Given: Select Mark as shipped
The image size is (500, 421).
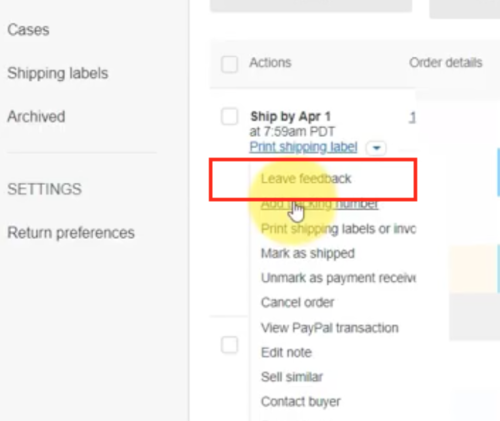Looking at the screenshot, I should (x=308, y=253).
